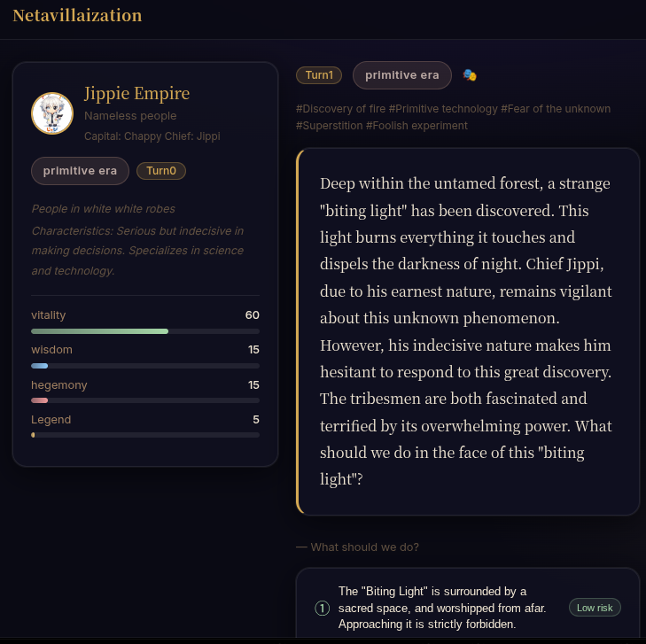This screenshot has width=646, height=644.
Task: Click the Legend progress bar
Action: click(145, 435)
